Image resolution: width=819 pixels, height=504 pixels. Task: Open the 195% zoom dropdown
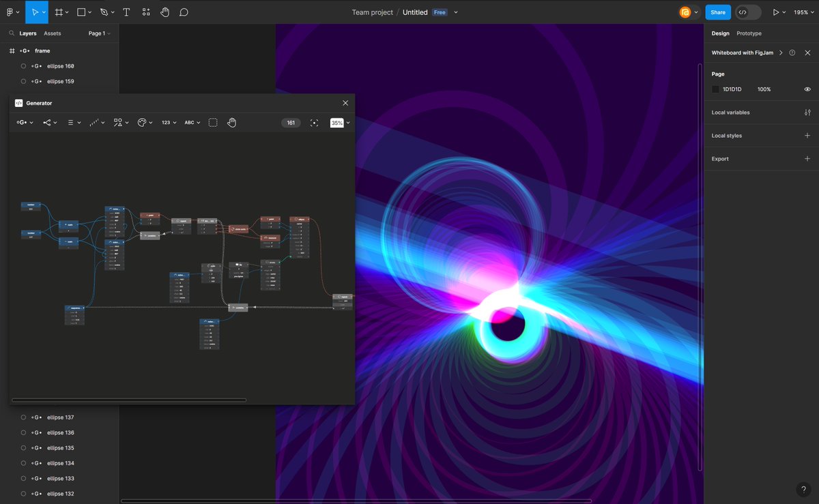pos(804,12)
